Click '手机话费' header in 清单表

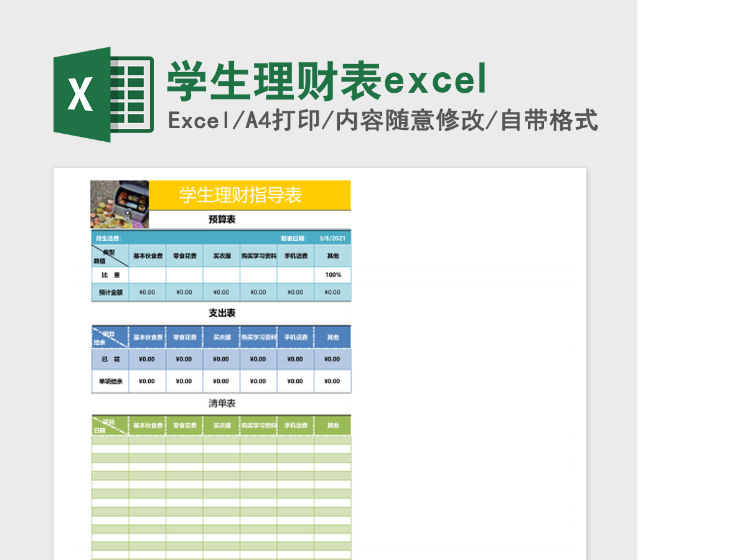296,426
